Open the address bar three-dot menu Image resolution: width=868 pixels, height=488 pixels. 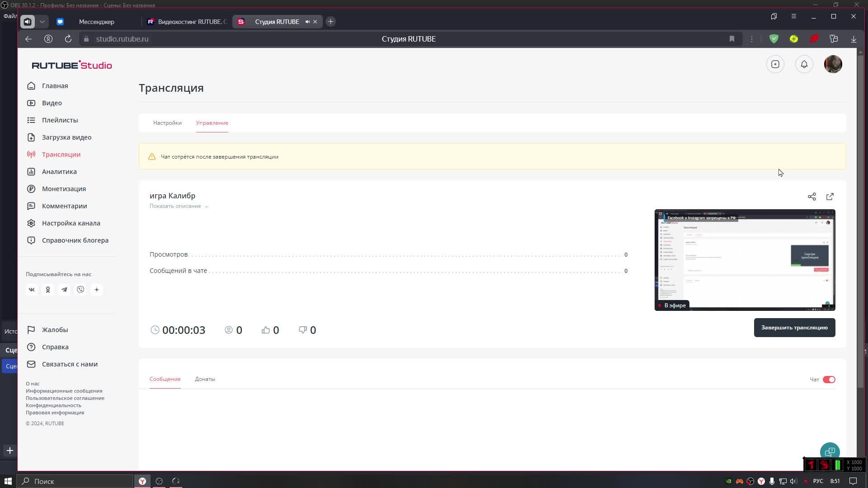(752, 39)
